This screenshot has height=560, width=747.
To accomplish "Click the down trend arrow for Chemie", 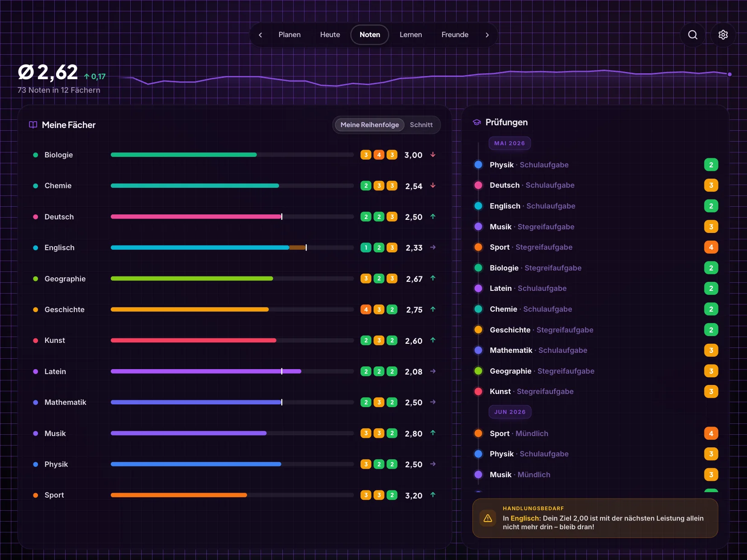I will [x=433, y=185].
